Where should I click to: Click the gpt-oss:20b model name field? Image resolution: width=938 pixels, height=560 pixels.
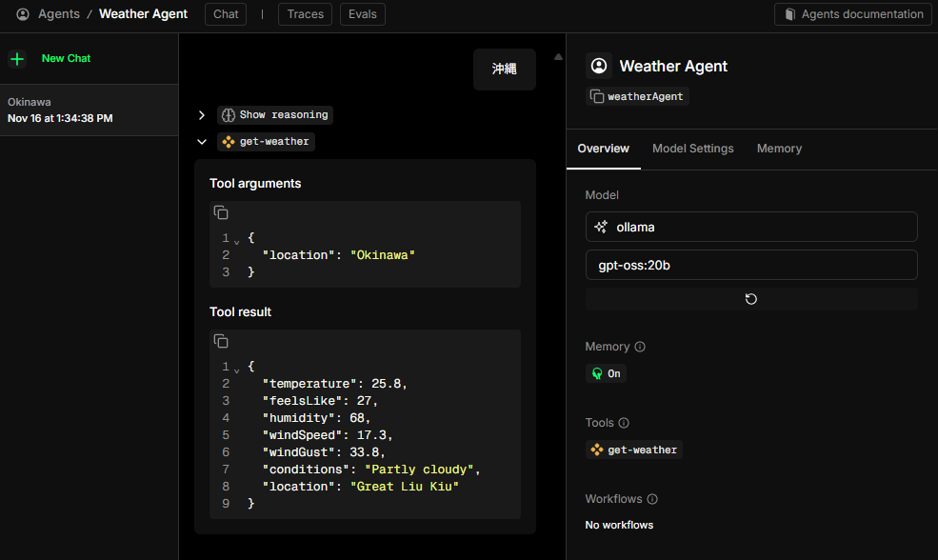pos(751,265)
